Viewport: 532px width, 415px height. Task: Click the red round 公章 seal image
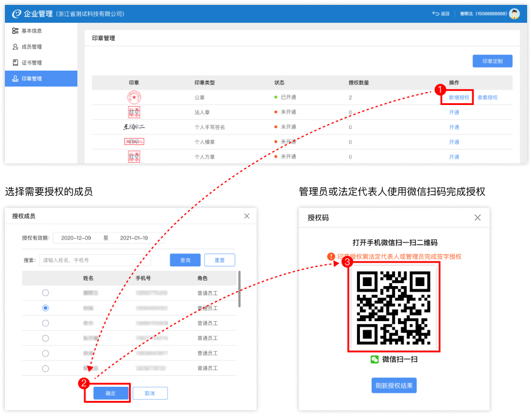pos(134,98)
